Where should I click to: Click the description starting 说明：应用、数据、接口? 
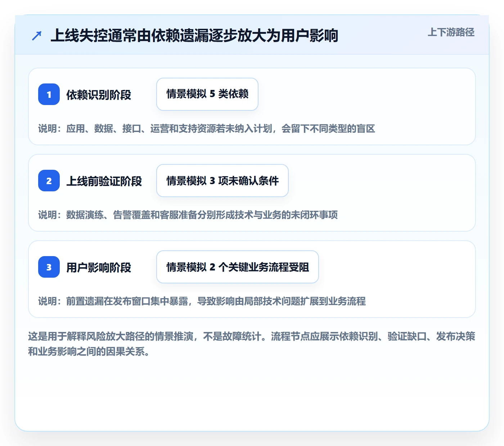[207, 129]
